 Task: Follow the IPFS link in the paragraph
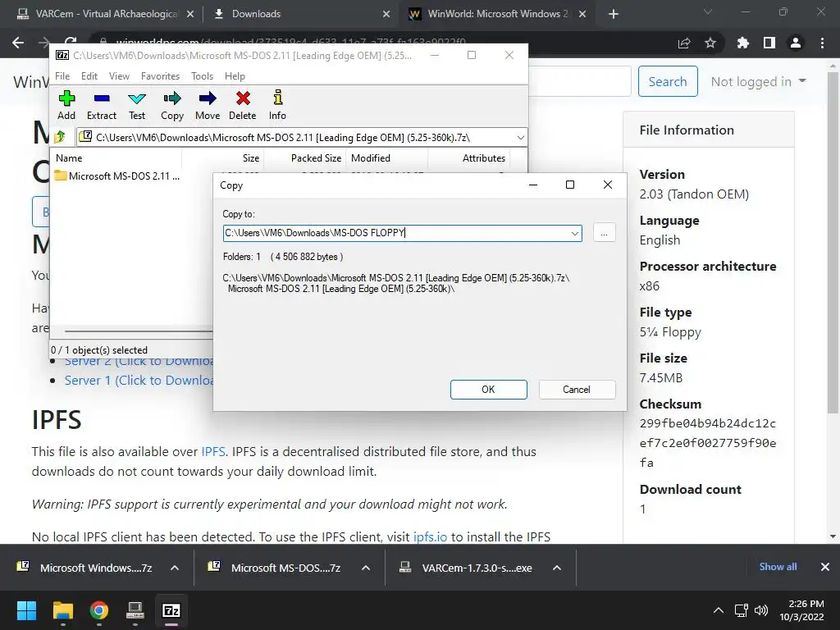(x=213, y=452)
